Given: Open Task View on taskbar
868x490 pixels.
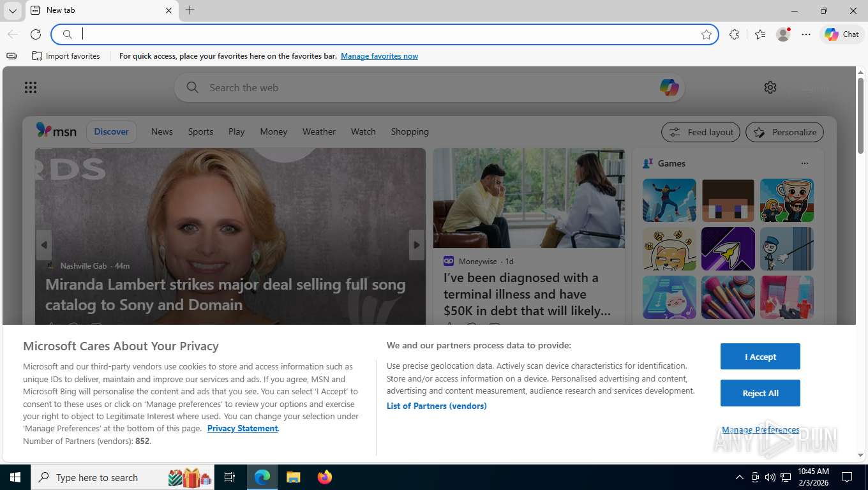Looking at the screenshot, I should [x=230, y=477].
